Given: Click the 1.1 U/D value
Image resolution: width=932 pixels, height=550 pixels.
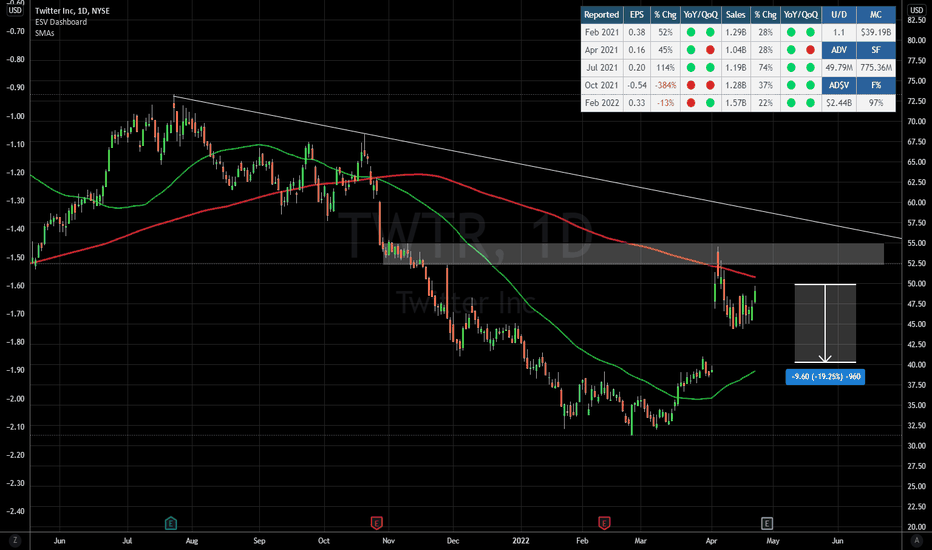Looking at the screenshot, I should pyautogui.click(x=839, y=32).
